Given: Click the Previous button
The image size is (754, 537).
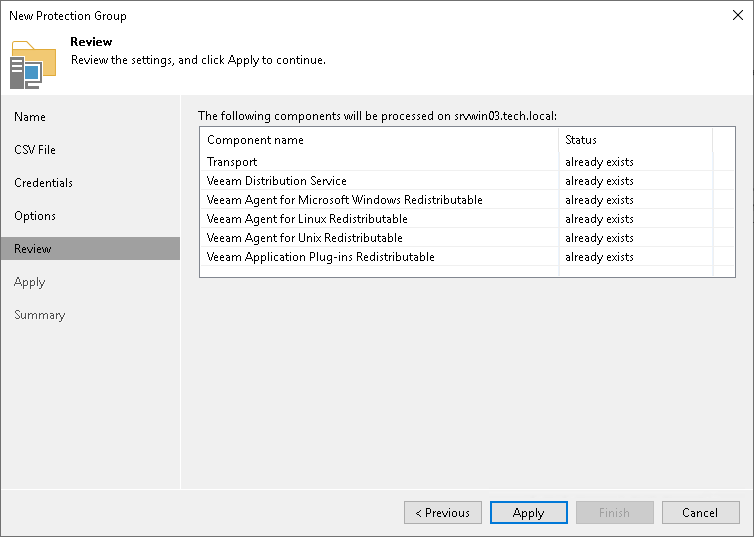Looking at the screenshot, I should pyautogui.click(x=443, y=512).
